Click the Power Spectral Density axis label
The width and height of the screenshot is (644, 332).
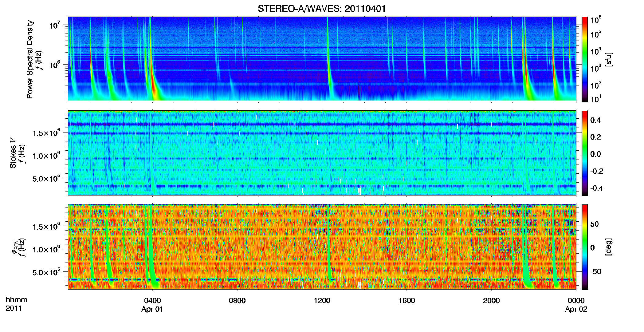(x=29, y=59)
